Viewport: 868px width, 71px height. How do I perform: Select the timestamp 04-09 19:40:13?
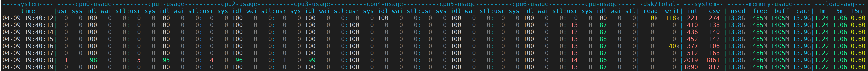tap(28, 25)
